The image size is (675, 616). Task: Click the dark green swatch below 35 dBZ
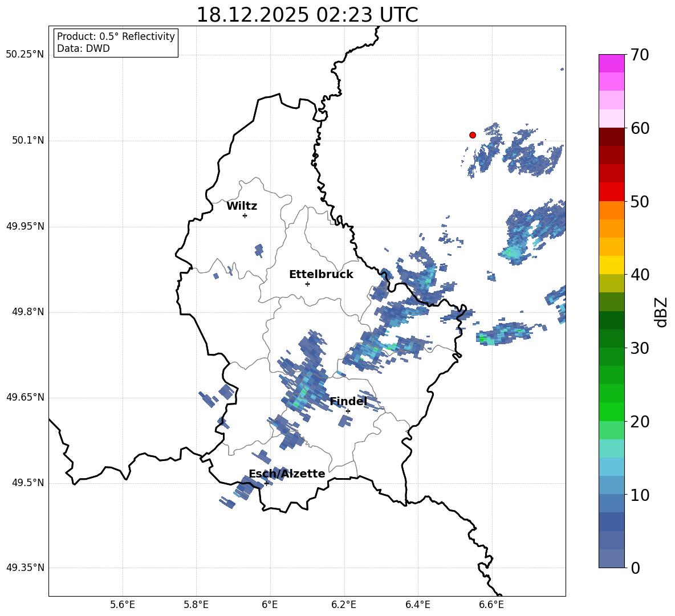[611, 320]
